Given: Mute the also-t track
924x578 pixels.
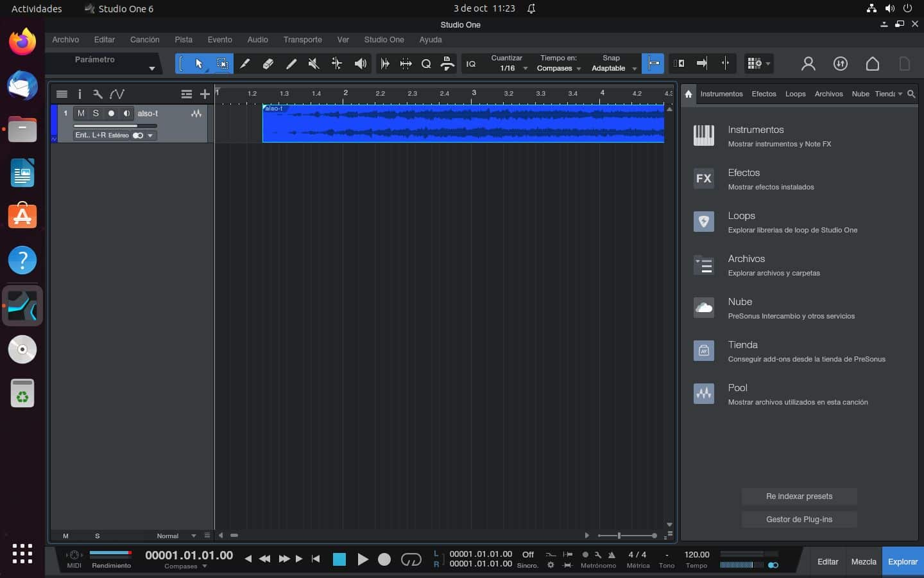Looking at the screenshot, I should tap(81, 114).
